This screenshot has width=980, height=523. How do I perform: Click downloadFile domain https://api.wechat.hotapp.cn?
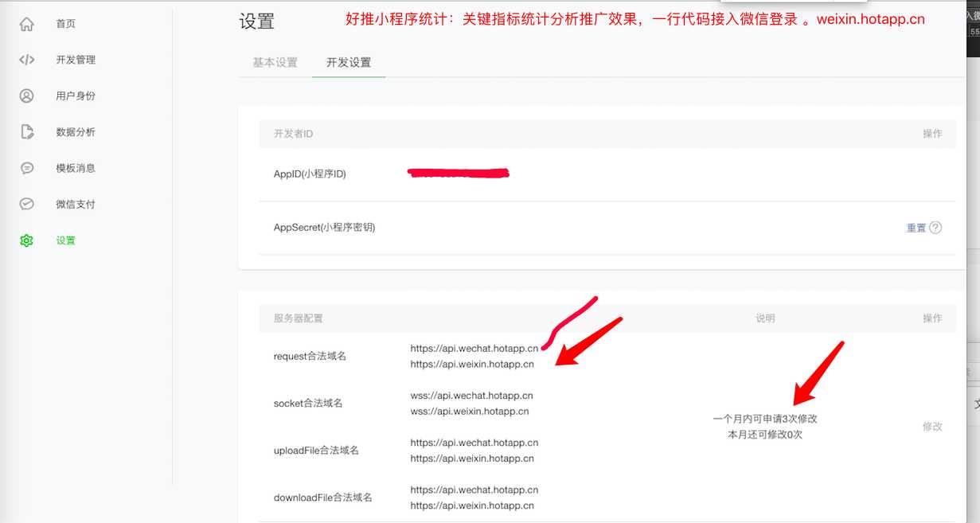point(474,490)
